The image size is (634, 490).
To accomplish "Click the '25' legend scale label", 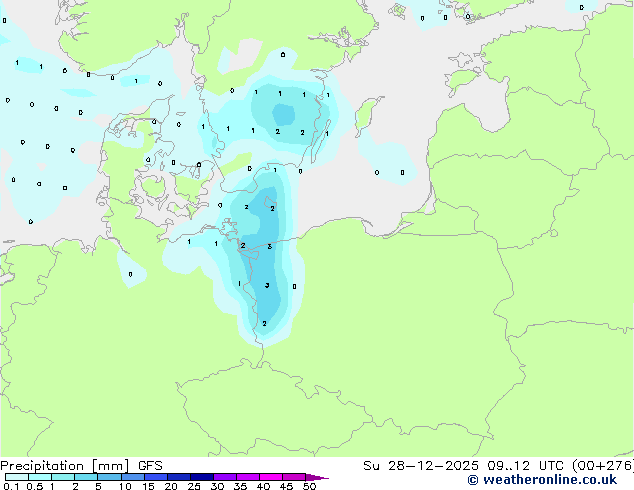I will coord(194,486).
